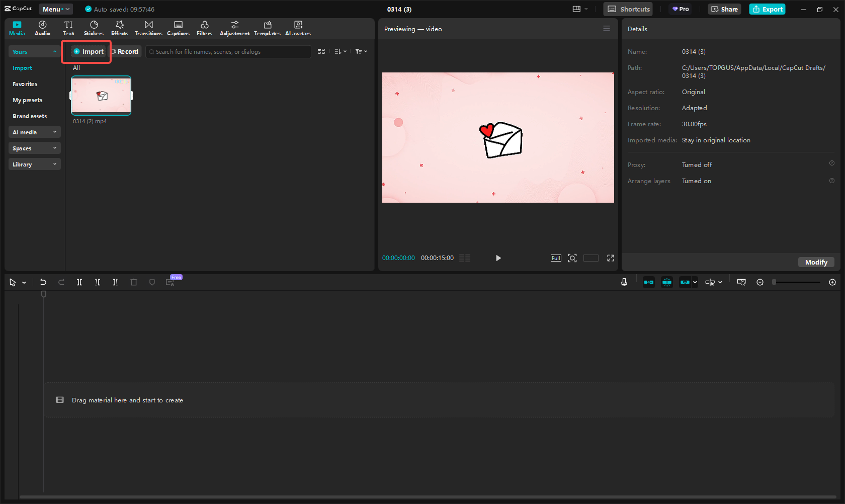Image resolution: width=845 pixels, height=504 pixels.
Task: Click the Pro upgrade button
Action: pos(681,9)
